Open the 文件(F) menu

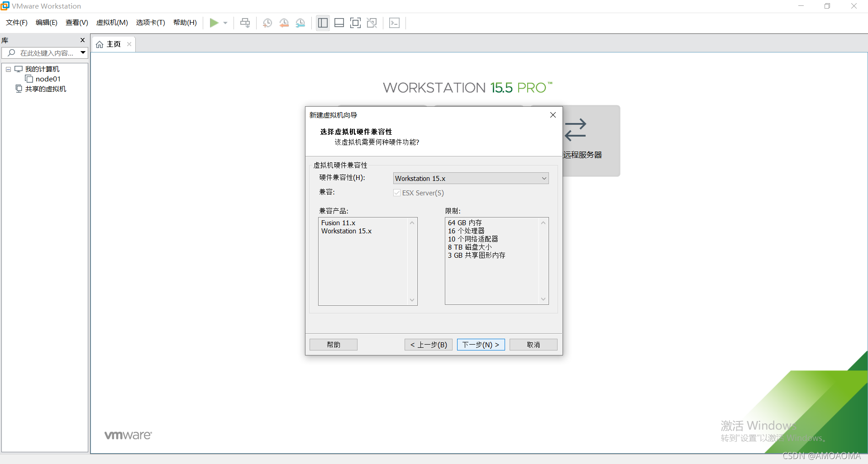pyautogui.click(x=17, y=23)
